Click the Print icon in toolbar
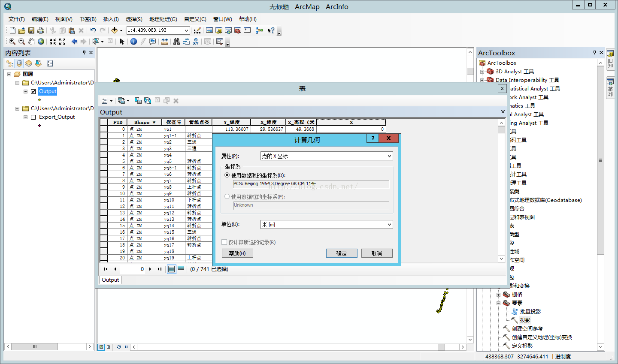618x364 pixels. [x=41, y=30]
